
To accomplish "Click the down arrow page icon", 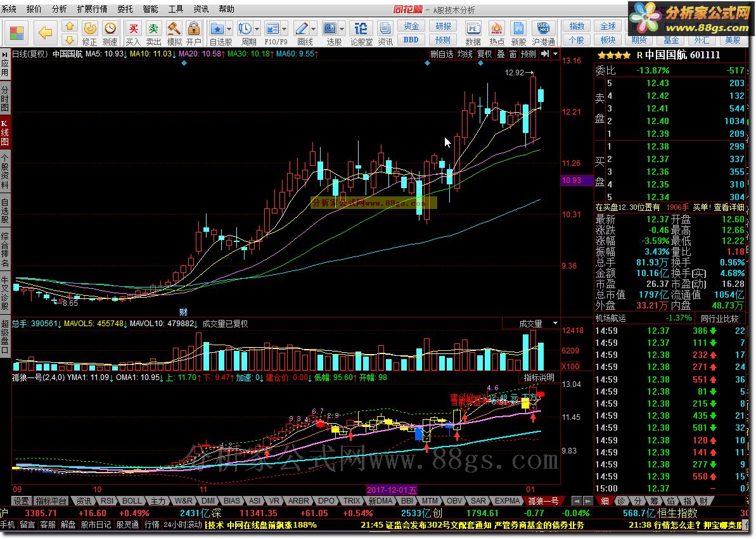I will pyautogui.click(x=70, y=39).
